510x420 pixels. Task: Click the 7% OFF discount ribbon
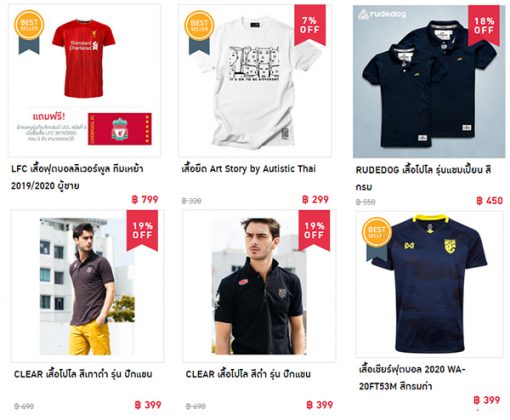click(310, 25)
